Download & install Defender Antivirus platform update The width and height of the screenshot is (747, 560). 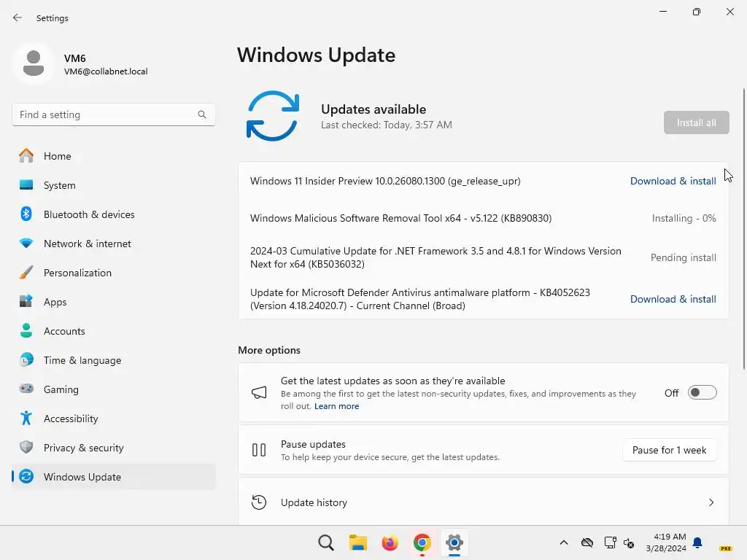coord(673,299)
